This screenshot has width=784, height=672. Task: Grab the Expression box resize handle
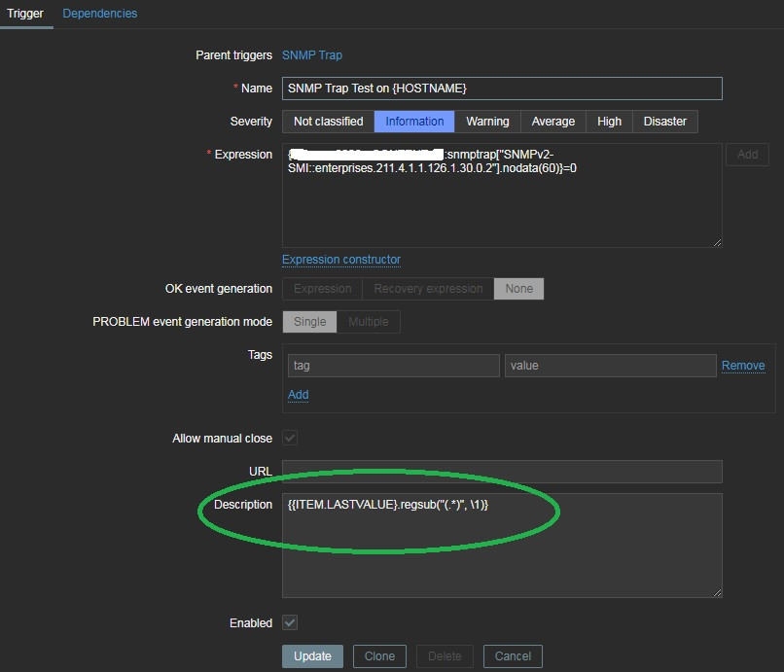pyautogui.click(x=718, y=242)
